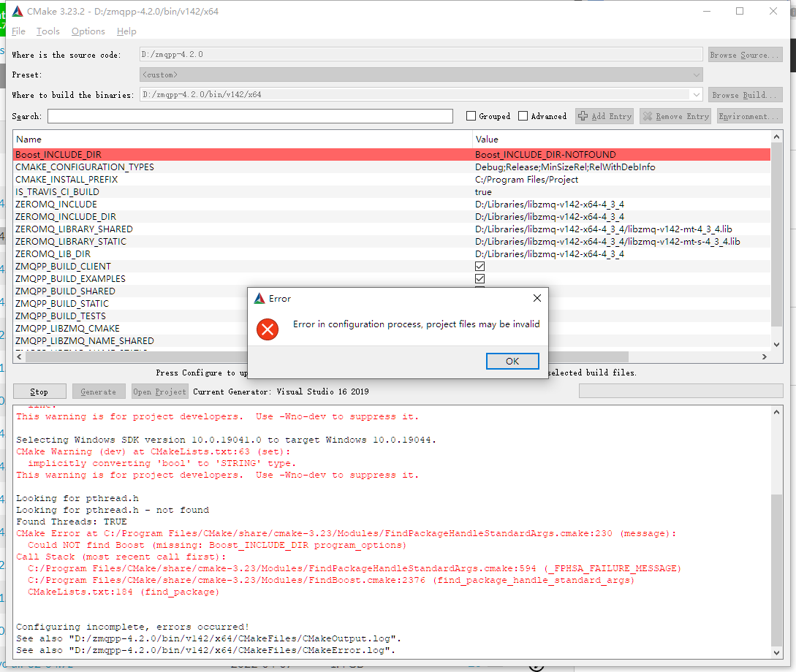Click the 'true' value of IS_TRAVIS_CI_BUILD
The width and height of the screenshot is (796, 672).
(482, 191)
